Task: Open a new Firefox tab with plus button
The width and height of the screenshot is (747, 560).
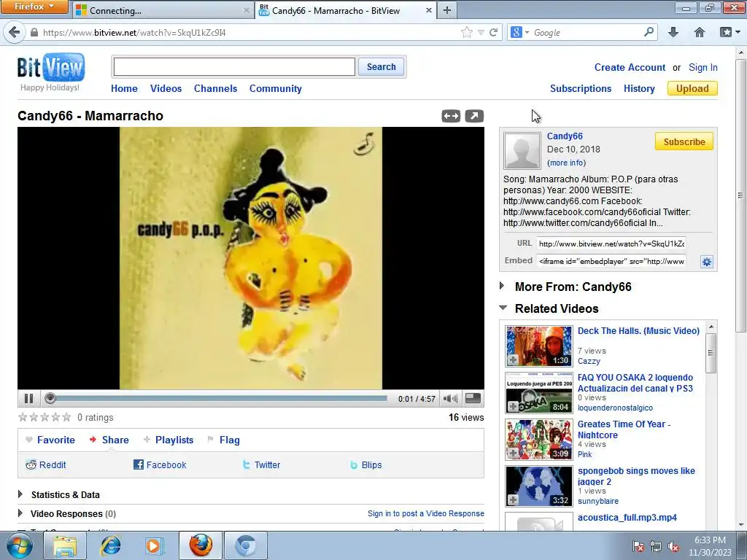Action: point(446,10)
